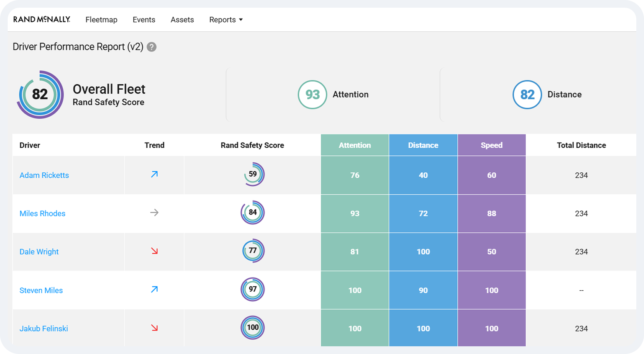The image size is (644, 354).
Task: Click Dale Wright's Total Distance 234
Action: [581, 252]
